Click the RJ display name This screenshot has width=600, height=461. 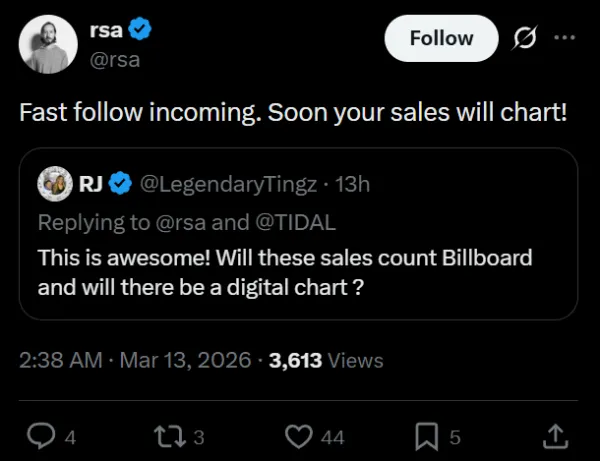point(89,184)
